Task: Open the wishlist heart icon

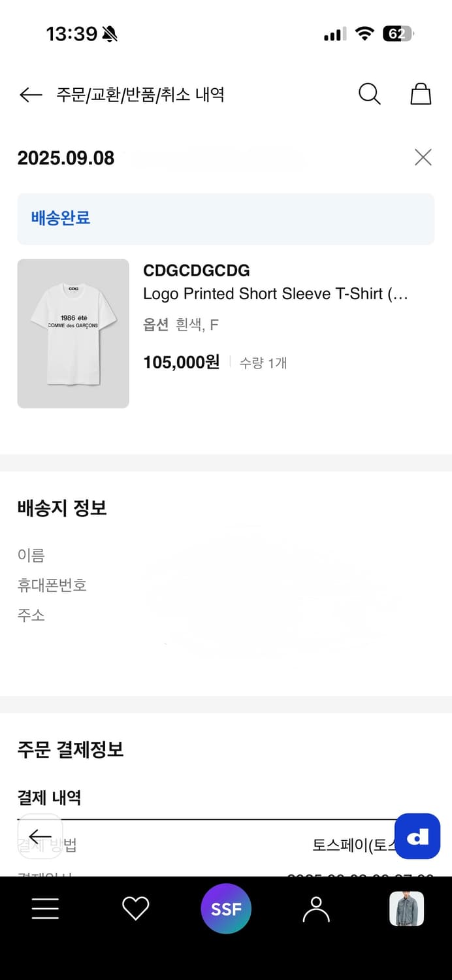Action: [x=135, y=908]
